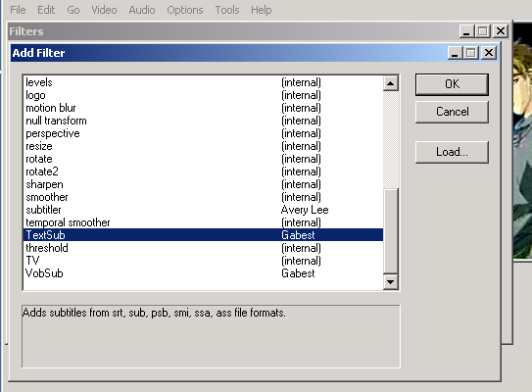Image resolution: width=532 pixels, height=392 pixels.
Task: Open the Tools menu
Action: tap(227, 10)
